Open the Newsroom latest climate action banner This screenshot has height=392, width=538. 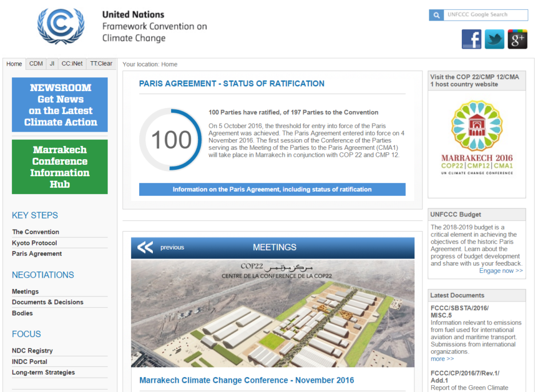tap(60, 105)
